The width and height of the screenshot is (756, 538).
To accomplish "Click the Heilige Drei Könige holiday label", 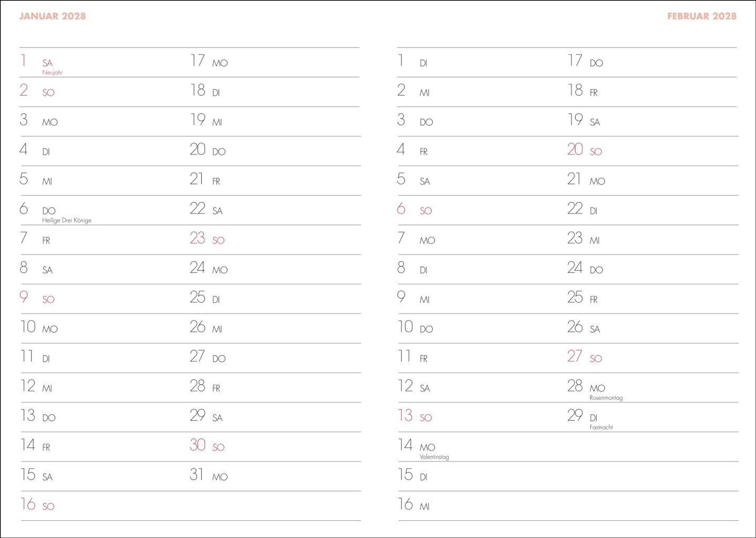I will coord(66,220).
